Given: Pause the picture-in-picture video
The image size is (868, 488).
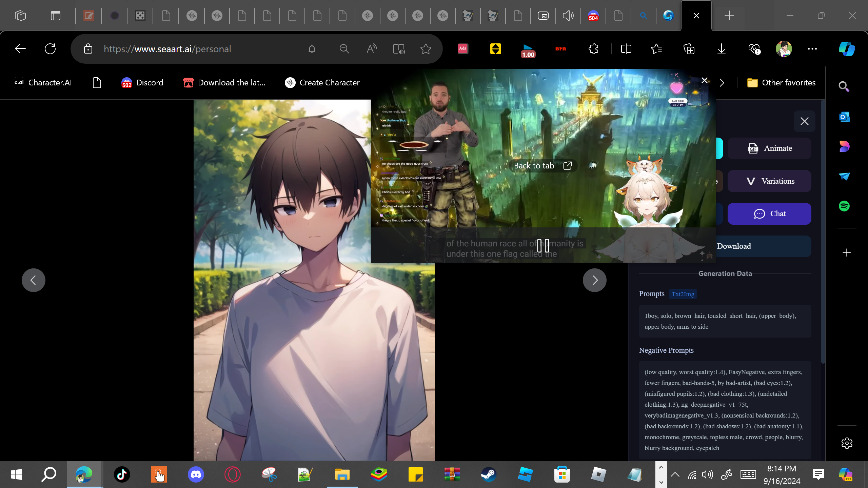Looking at the screenshot, I should click(x=543, y=246).
